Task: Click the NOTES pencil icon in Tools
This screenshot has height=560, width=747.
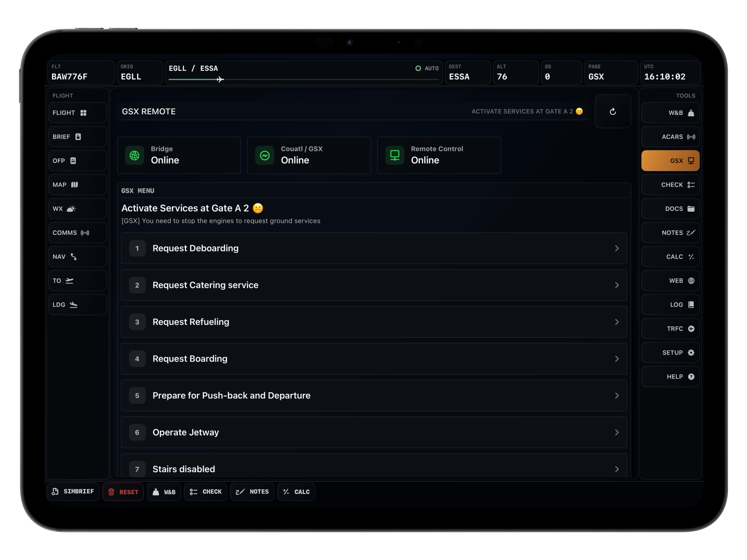Action: [x=691, y=233]
